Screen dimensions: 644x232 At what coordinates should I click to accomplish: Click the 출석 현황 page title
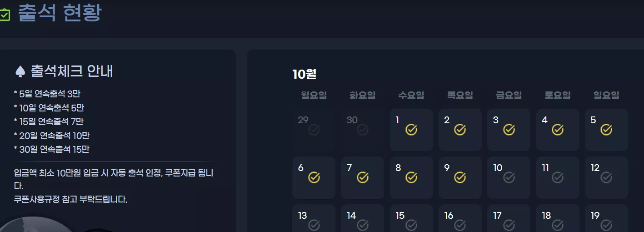[x=60, y=13]
